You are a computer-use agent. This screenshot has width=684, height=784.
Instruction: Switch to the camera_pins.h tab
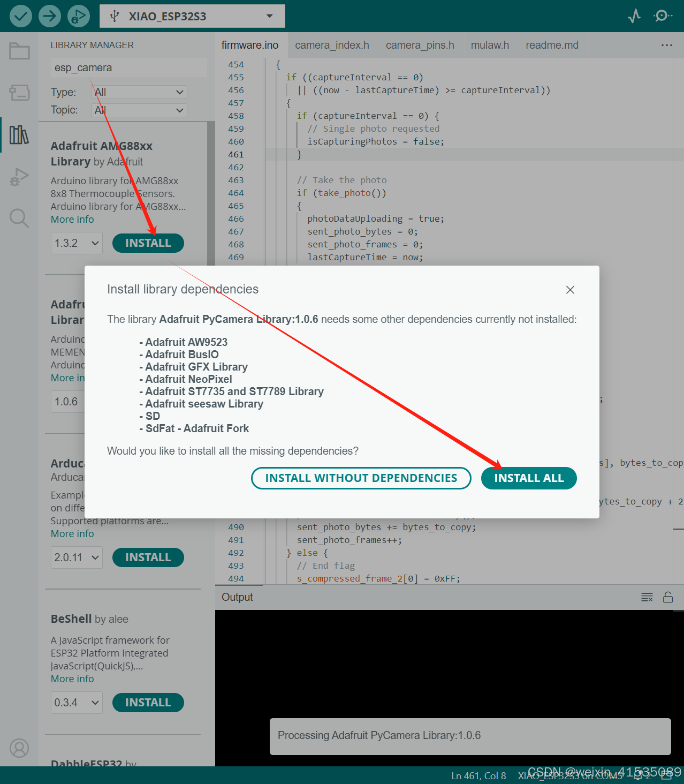420,45
